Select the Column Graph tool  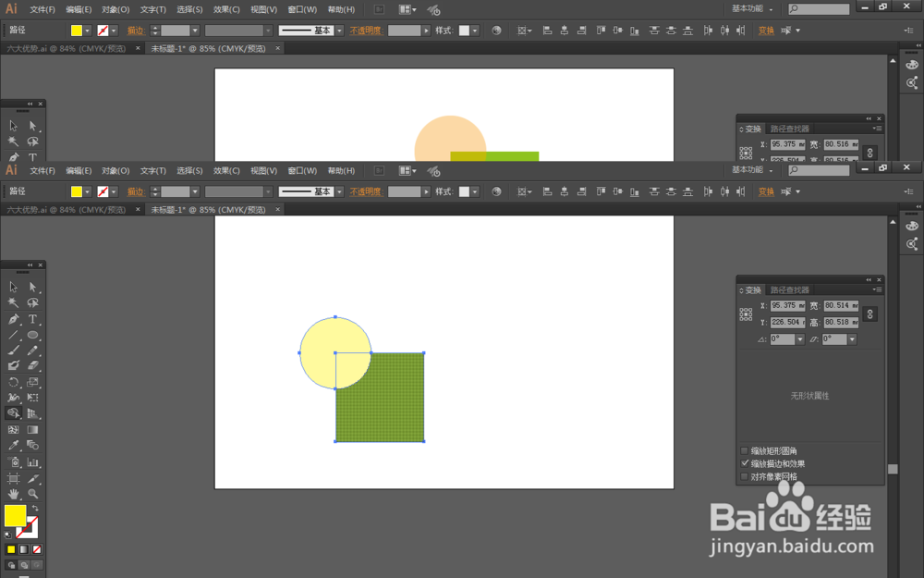click(33, 462)
